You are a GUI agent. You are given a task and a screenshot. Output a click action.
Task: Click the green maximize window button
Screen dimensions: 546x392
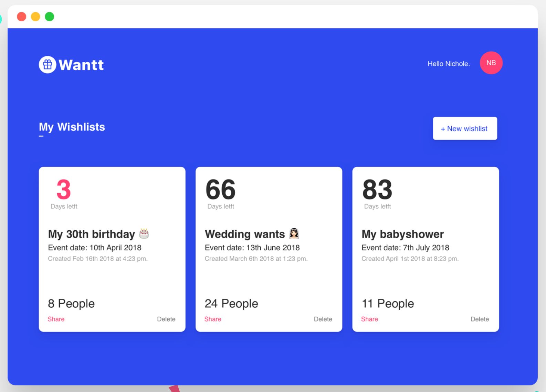(50, 17)
